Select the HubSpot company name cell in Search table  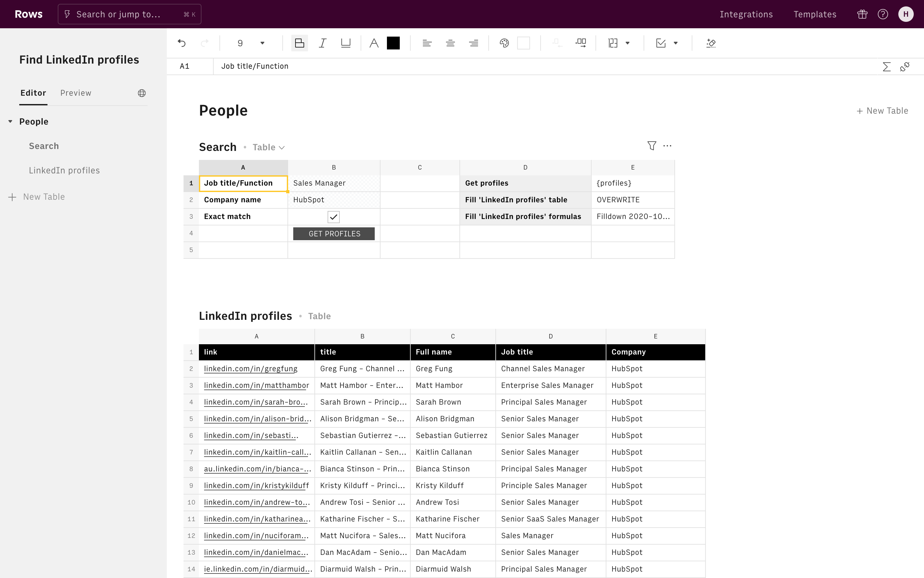334,200
